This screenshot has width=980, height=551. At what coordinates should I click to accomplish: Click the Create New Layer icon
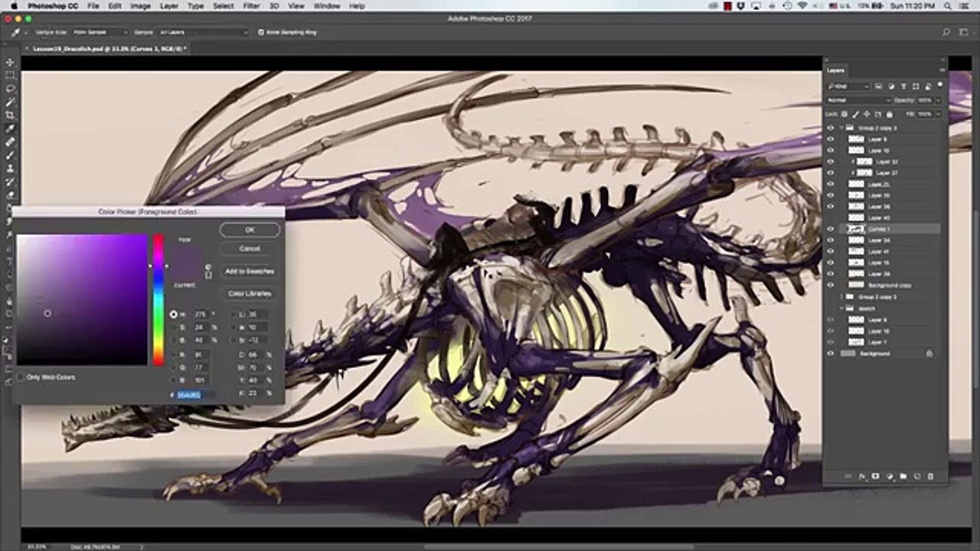click(x=916, y=476)
